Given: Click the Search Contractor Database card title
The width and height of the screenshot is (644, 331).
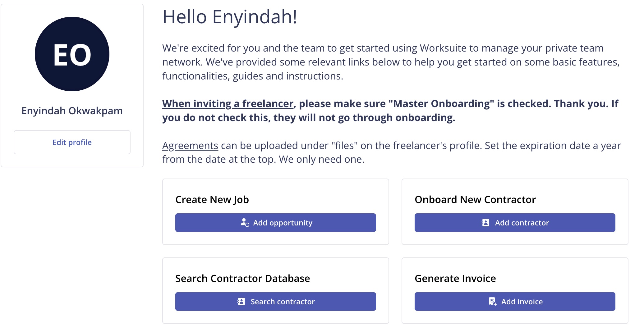Looking at the screenshot, I should pos(243,279).
